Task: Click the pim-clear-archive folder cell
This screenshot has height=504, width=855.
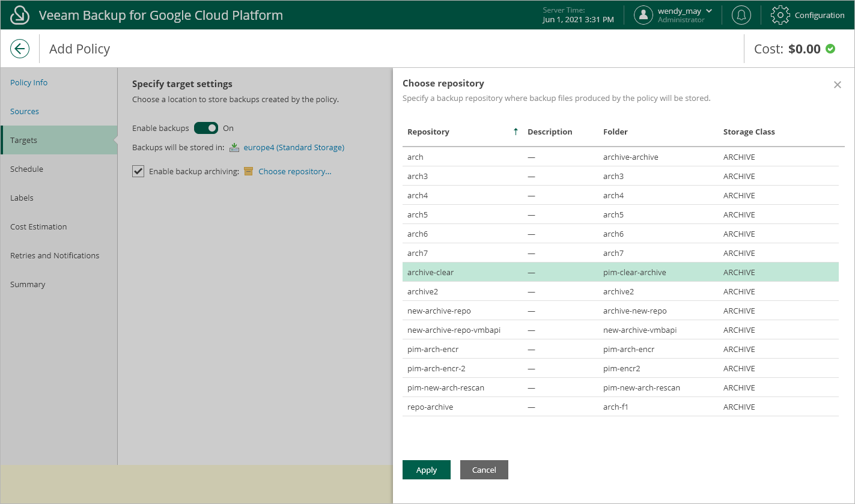Action: coord(634,272)
